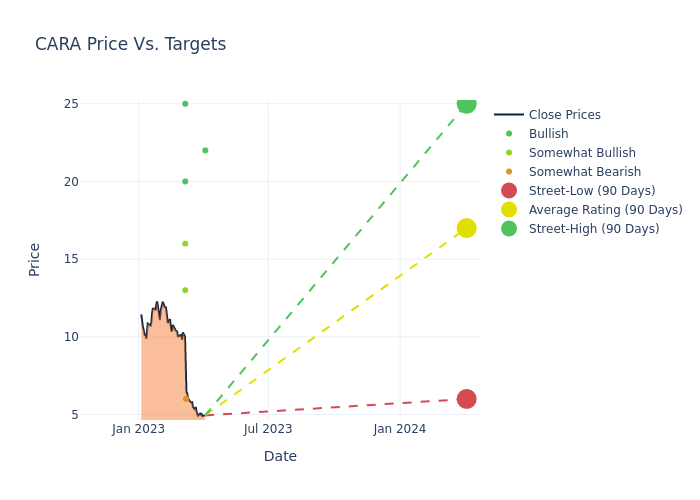This screenshot has width=700, height=500.
Task: Click the Bullish dot at price 22
Action: click(205, 151)
